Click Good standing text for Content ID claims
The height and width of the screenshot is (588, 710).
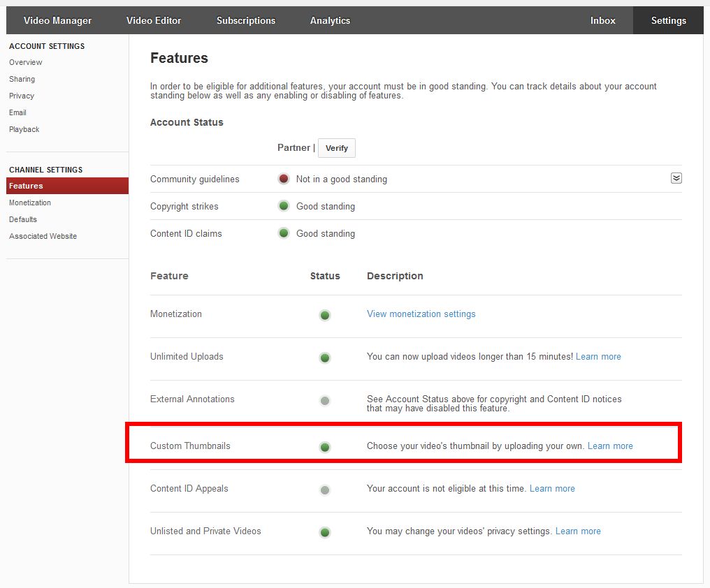point(326,233)
